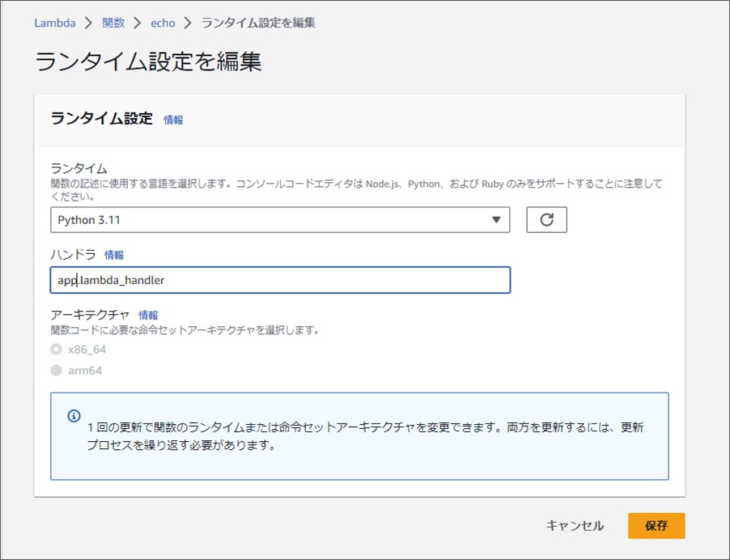The image size is (730, 560).
Task: Open 情報 link beside ランタイム設定 header
Action: click(173, 120)
